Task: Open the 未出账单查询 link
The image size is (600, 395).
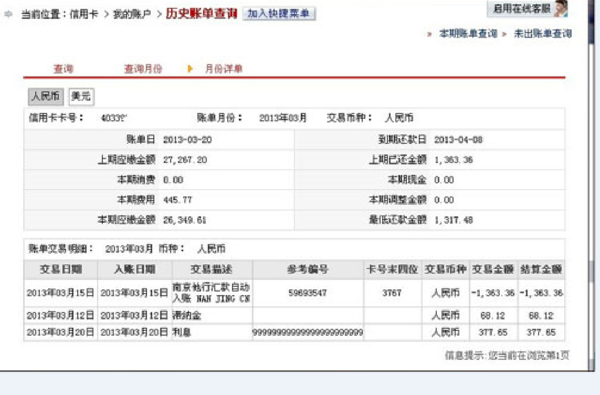Action: [543, 34]
